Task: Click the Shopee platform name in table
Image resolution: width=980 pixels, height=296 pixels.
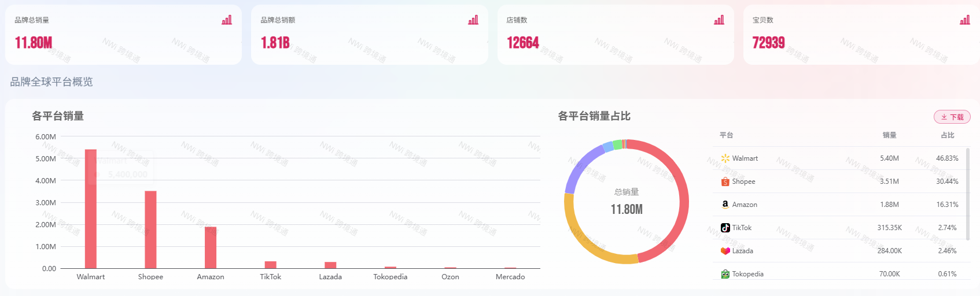Action: pyautogui.click(x=744, y=182)
